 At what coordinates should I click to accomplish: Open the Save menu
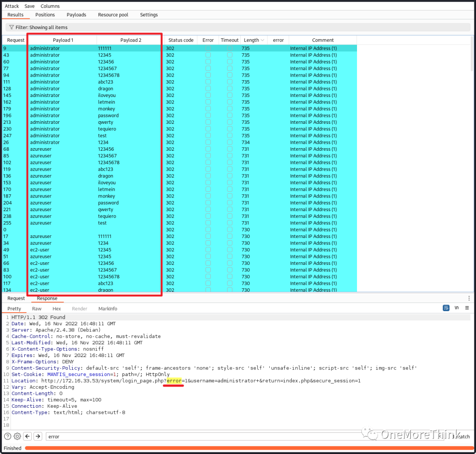[x=30, y=6]
